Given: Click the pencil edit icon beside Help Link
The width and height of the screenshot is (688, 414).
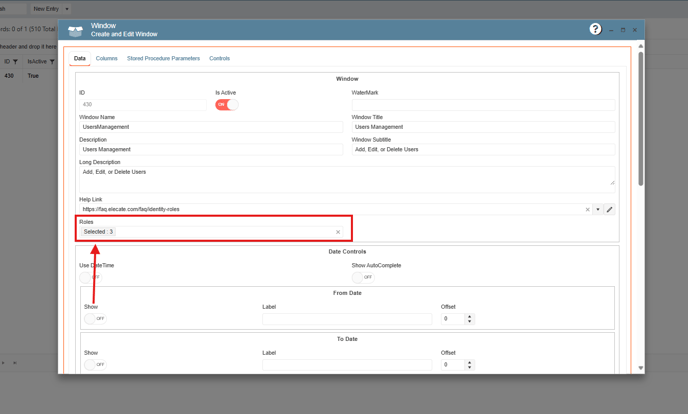Looking at the screenshot, I should click(609, 210).
